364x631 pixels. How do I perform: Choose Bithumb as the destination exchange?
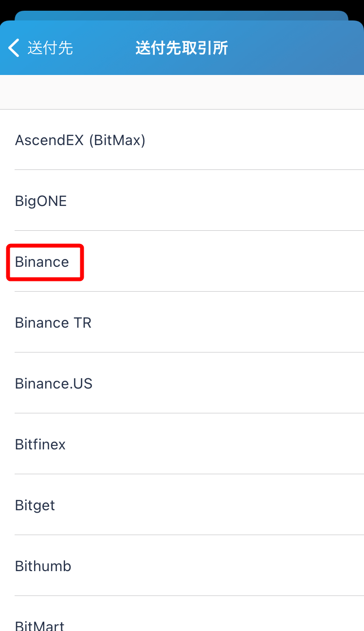pyautogui.click(x=43, y=566)
